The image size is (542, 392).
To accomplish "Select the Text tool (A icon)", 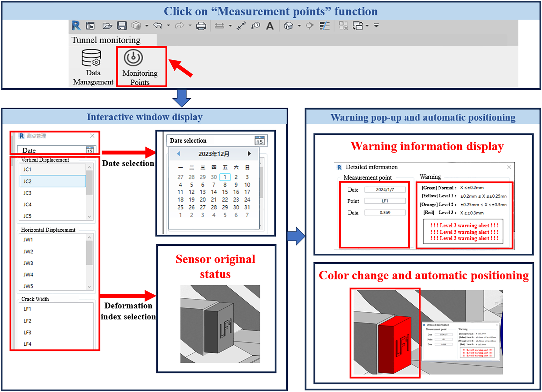I will tap(270, 26).
